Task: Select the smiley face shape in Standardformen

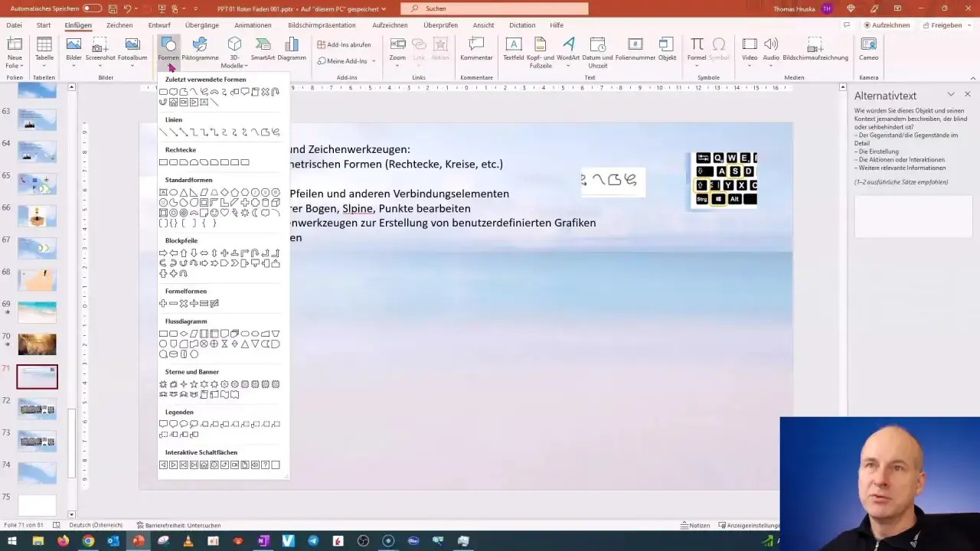Action: click(214, 213)
